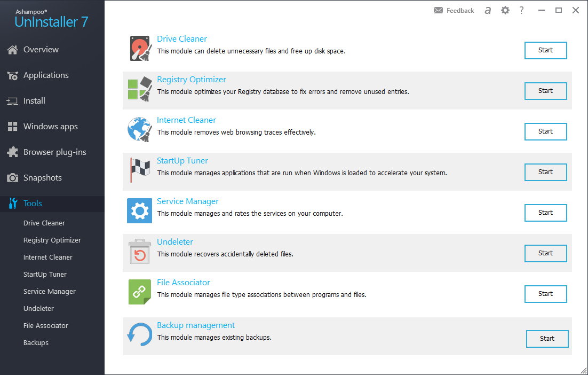
Task: Click the Browser plug-ins puzzle icon
Action: (x=12, y=152)
